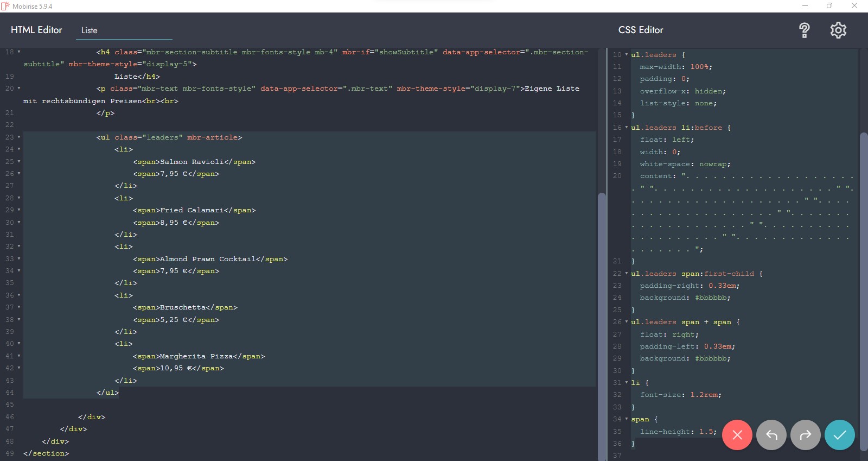Fold the li block at HTML line 40
This screenshot has width=868, height=461.
19,344
